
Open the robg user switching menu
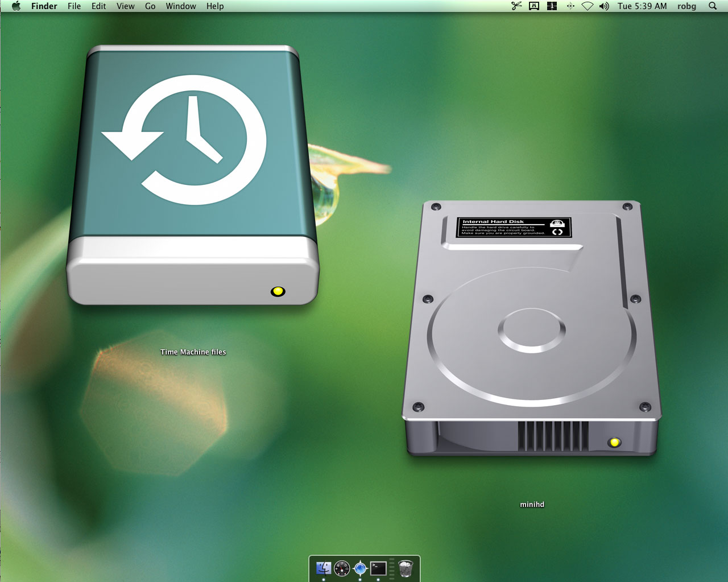(686, 6)
